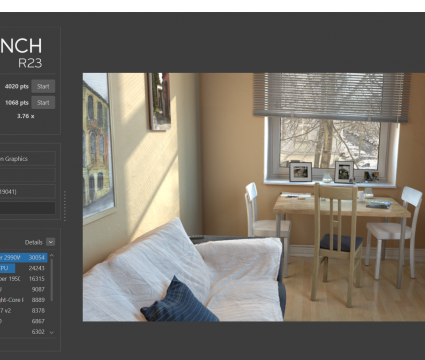Select the ranking row scoring 9087
Viewport: 425px width, 360px height.
pyautogui.click(x=23, y=289)
